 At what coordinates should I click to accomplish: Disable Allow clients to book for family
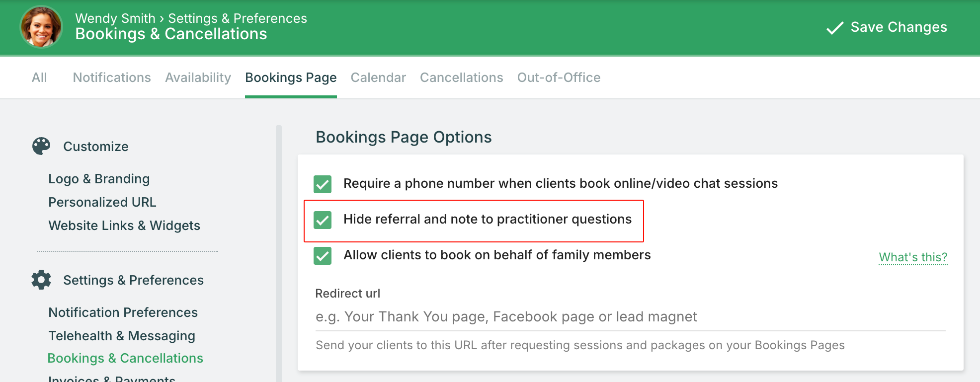point(323,255)
